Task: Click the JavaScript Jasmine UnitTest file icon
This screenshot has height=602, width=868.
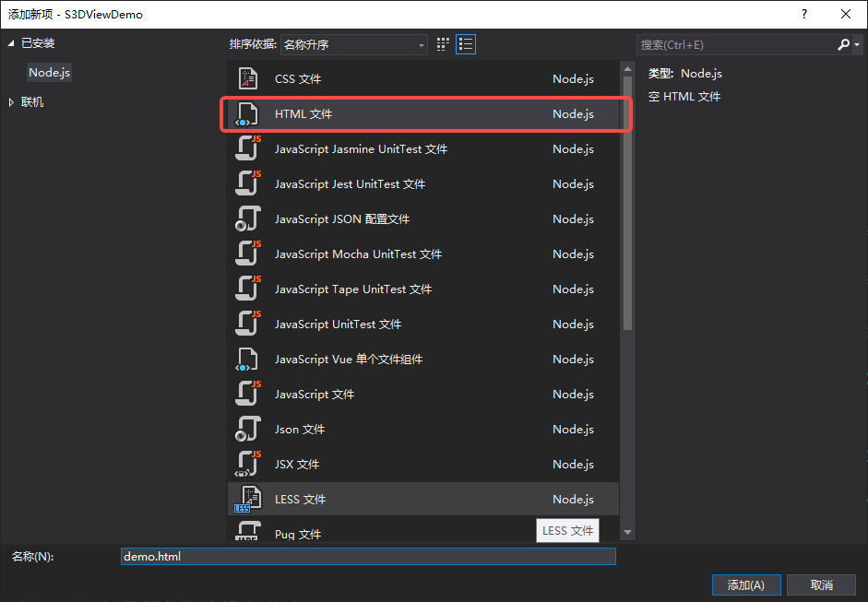Action: point(247,148)
